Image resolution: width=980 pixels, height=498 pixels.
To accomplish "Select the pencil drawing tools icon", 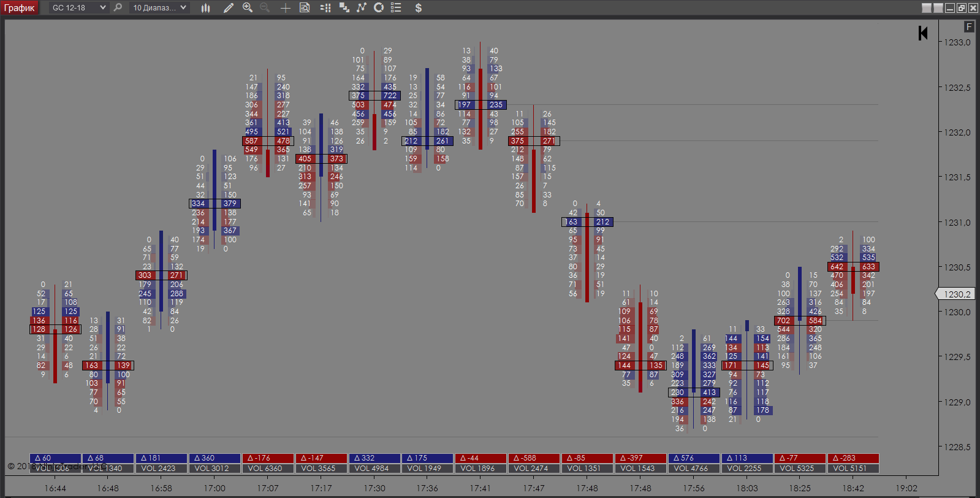I will [x=229, y=8].
